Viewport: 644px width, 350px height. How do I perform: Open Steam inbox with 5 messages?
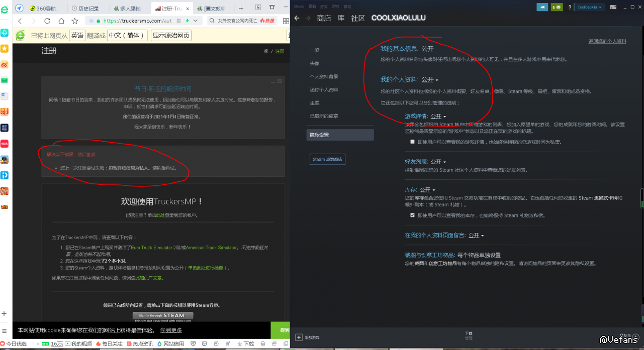click(x=557, y=7)
